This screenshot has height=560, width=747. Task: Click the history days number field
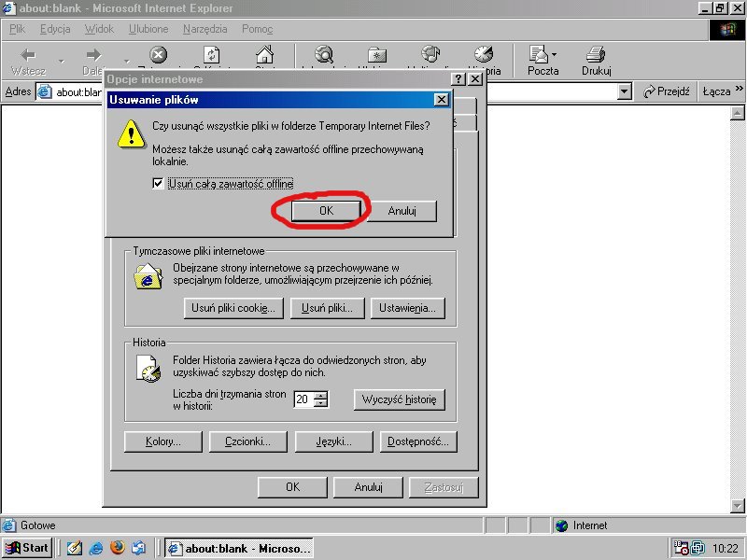pyautogui.click(x=304, y=399)
